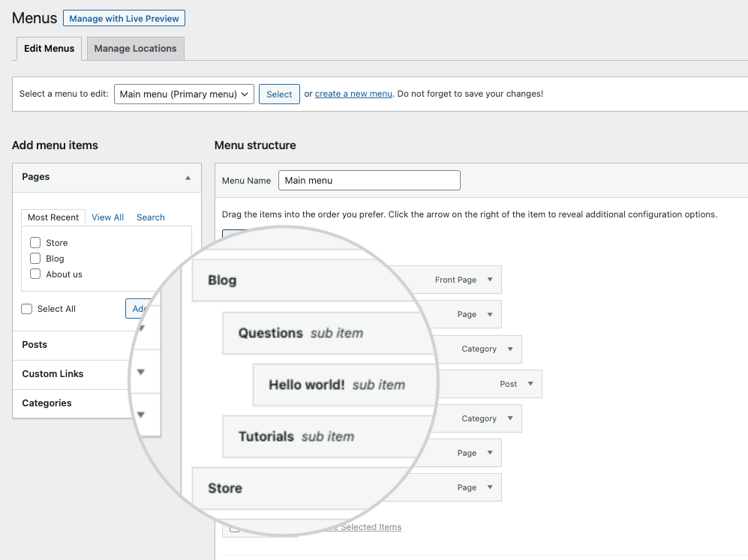Viewport: 748px width, 560px height.
Task: Select the Questions sub item
Action: pos(329,333)
